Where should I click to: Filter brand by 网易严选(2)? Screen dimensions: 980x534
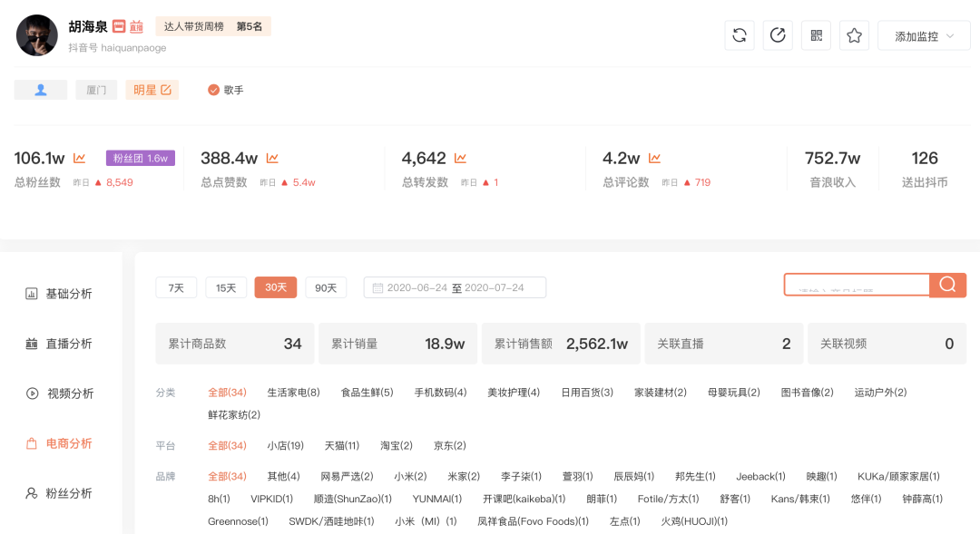pyautogui.click(x=347, y=477)
